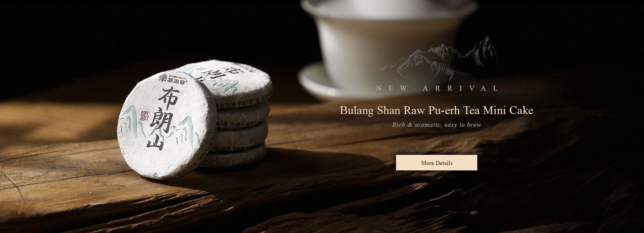The image size is (644, 233).
Task: Click the Tea King Village logo on wrapper
Action: 171,77
